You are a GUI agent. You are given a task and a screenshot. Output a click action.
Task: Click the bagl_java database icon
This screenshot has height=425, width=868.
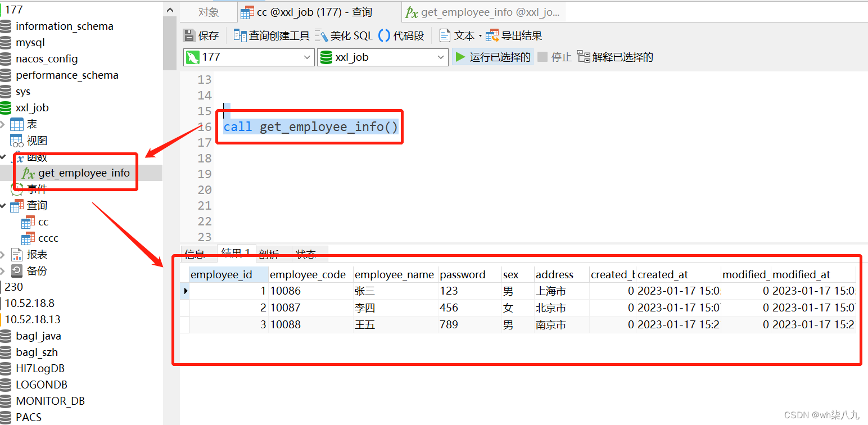(x=6, y=336)
